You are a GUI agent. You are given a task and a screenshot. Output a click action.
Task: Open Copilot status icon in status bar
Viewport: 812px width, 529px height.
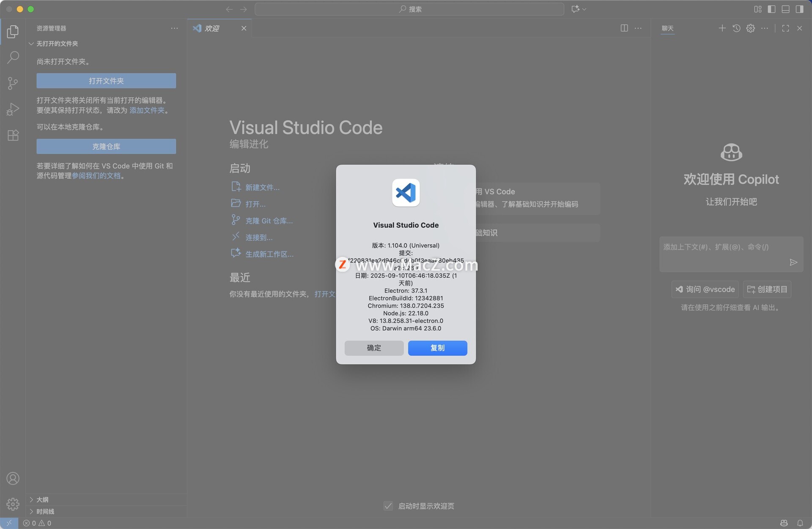point(784,523)
